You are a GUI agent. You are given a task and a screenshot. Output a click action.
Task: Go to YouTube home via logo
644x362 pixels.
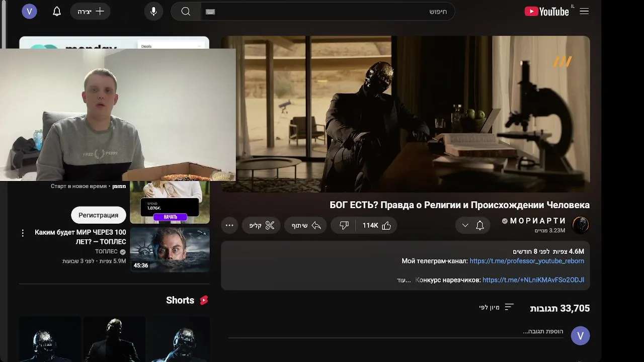[x=547, y=11]
